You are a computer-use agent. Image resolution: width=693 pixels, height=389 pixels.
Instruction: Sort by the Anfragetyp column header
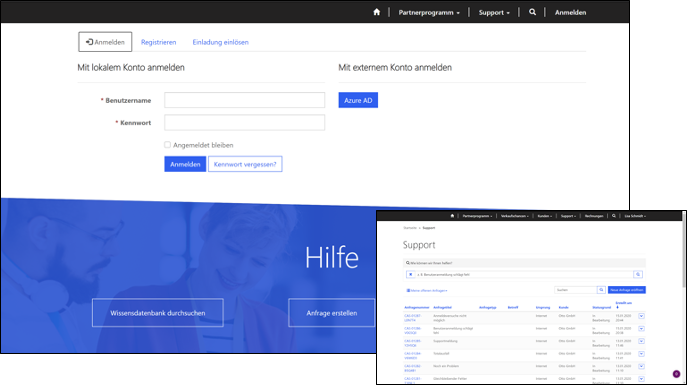[x=488, y=307]
